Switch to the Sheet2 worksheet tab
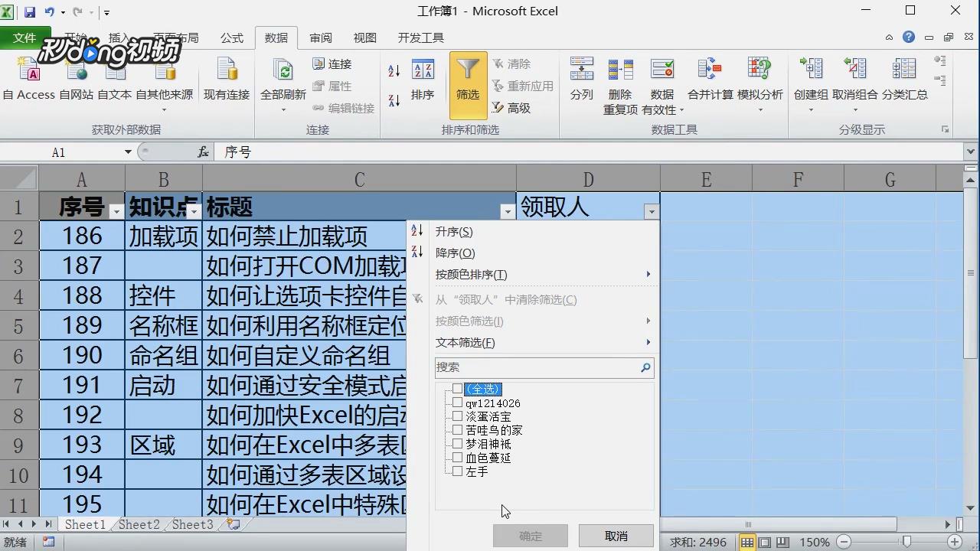This screenshot has width=980, height=551. point(139,524)
